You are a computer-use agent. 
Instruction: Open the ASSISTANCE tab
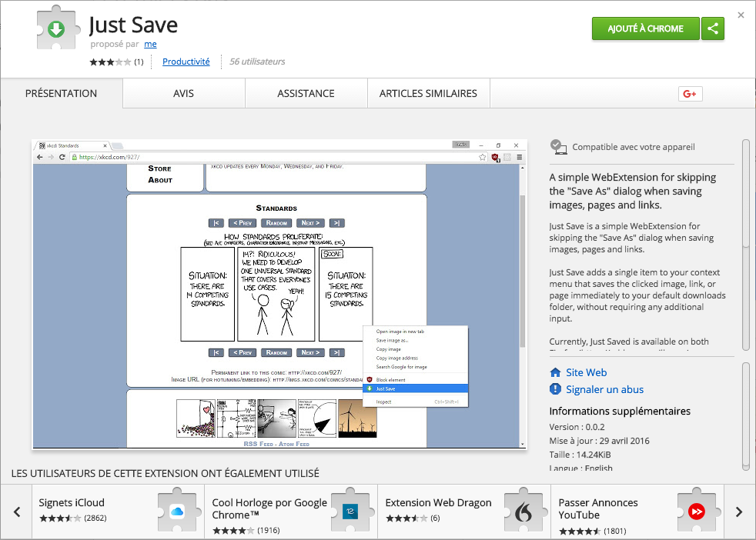pyautogui.click(x=306, y=93)
